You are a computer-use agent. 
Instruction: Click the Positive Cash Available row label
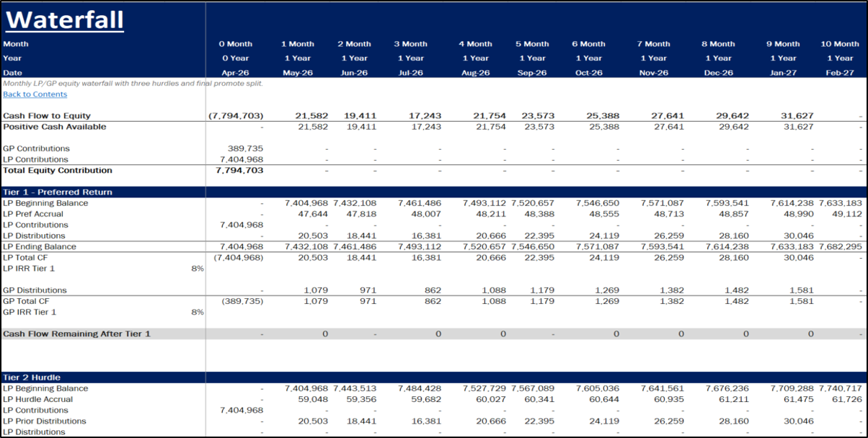(x=55, y=127)
